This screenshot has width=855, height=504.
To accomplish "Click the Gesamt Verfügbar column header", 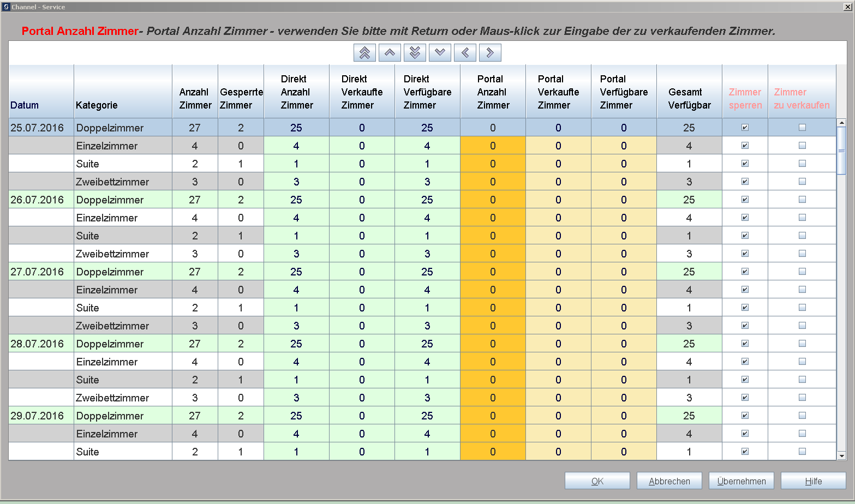I will pyautogui.click(x=689, y=92).
